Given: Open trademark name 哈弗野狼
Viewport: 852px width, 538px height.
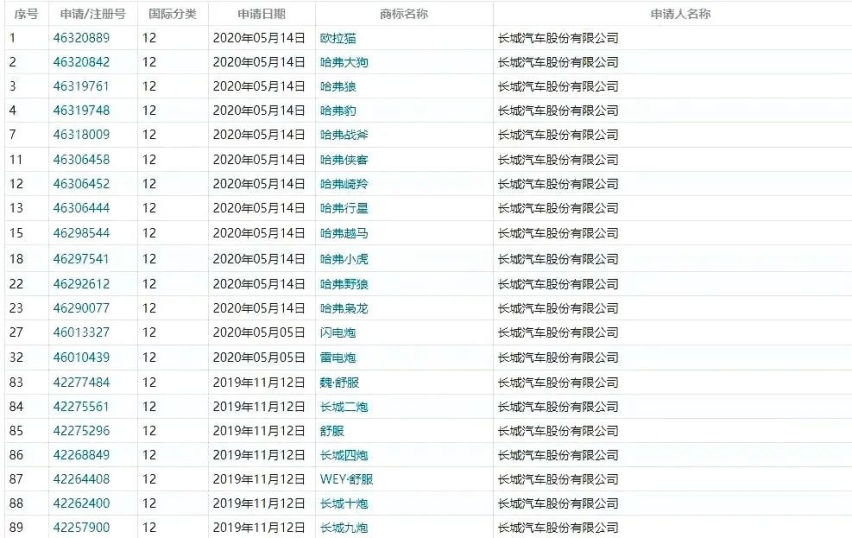Looking at the screenshot, I should [x=344, y=284].
